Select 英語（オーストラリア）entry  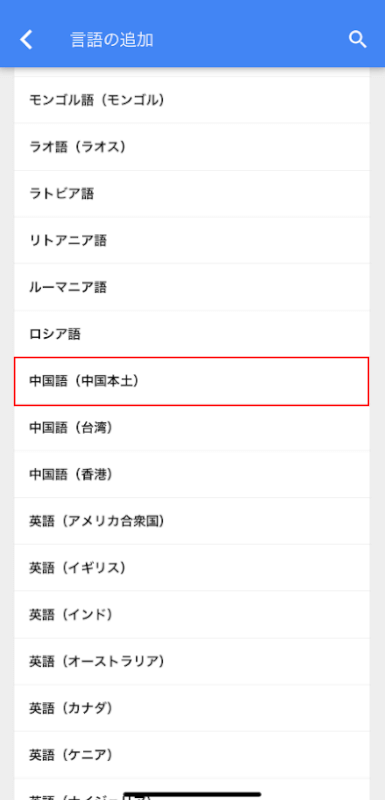point(192,662)
